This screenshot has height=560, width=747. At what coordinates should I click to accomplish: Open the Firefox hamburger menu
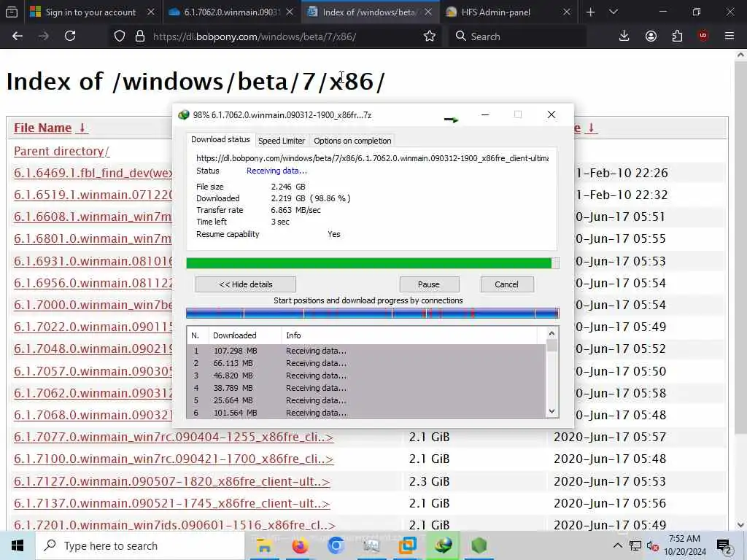click(x=729, y=36)
